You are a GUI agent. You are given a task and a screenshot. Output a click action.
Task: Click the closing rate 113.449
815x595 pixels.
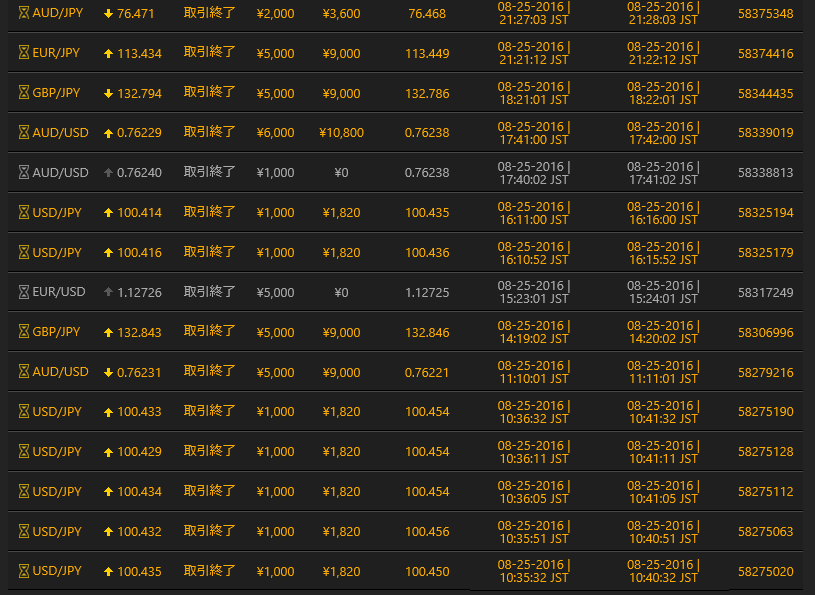point(427,53)
